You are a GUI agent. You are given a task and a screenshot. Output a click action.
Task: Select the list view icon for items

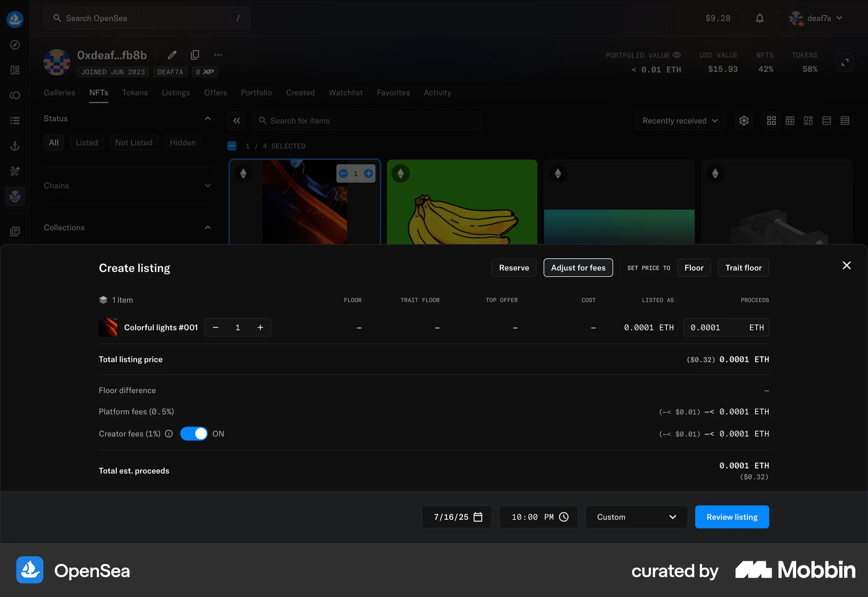point(827,121)
